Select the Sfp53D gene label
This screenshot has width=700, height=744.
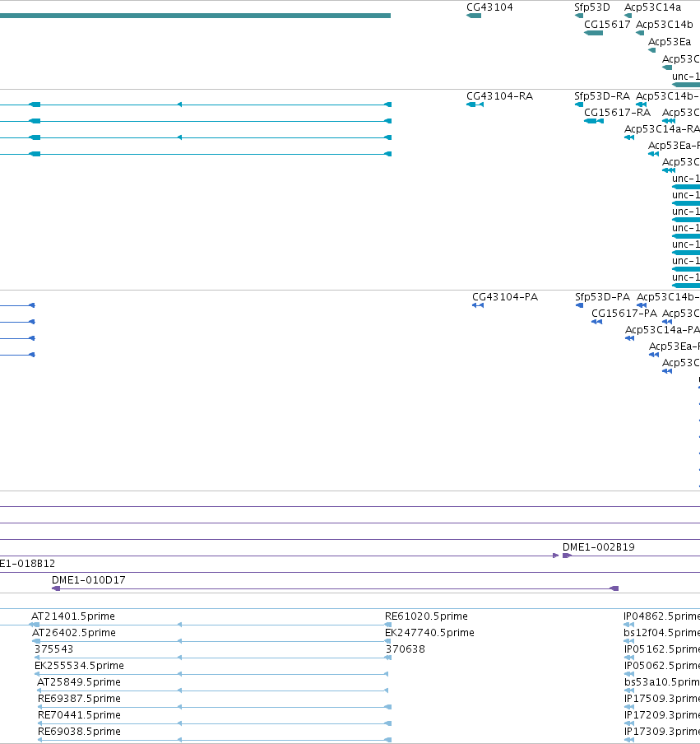tap(592, 7)
